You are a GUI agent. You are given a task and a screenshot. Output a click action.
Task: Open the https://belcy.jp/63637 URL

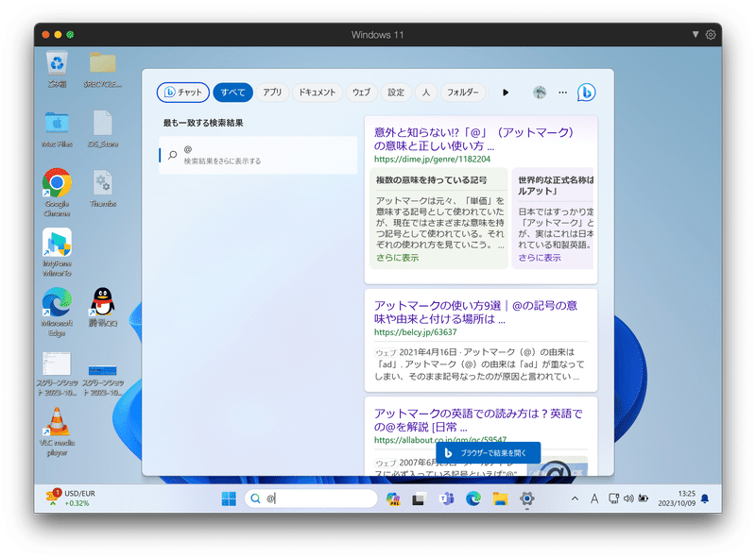(415, 332)
